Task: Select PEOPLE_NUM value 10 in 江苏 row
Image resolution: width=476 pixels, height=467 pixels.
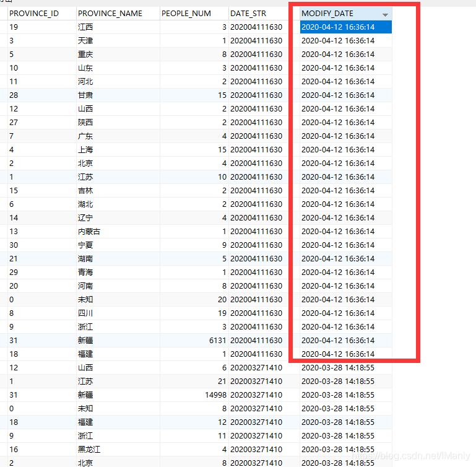Action: [x=194, y=177]
